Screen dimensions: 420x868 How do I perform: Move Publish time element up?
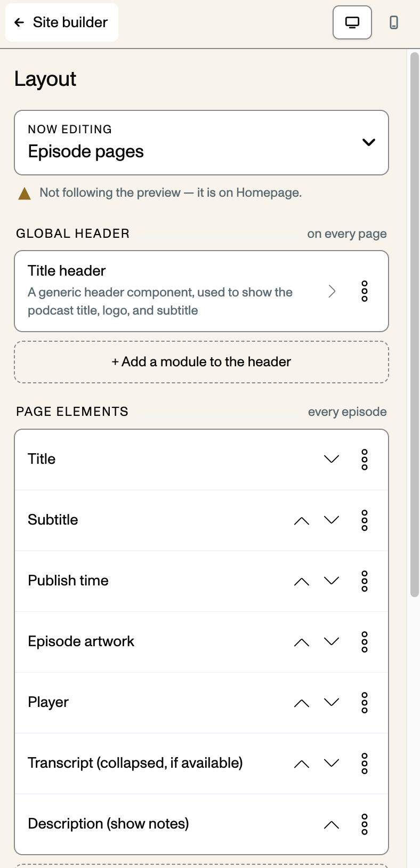click(x=302, y=581)
